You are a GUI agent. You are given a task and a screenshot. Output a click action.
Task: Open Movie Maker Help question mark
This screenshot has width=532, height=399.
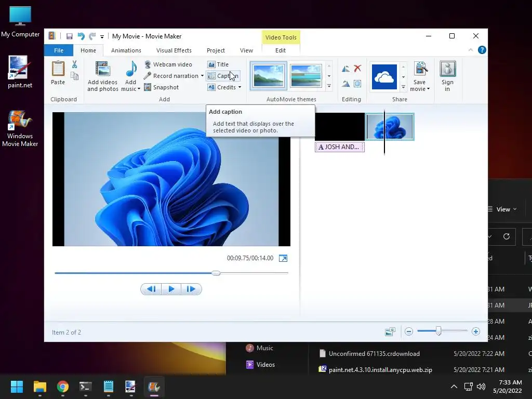(x=482, y=50)
